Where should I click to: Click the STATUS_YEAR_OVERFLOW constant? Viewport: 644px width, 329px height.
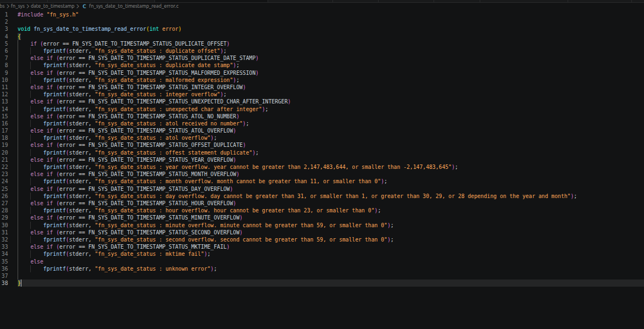[x=160, y=160]
